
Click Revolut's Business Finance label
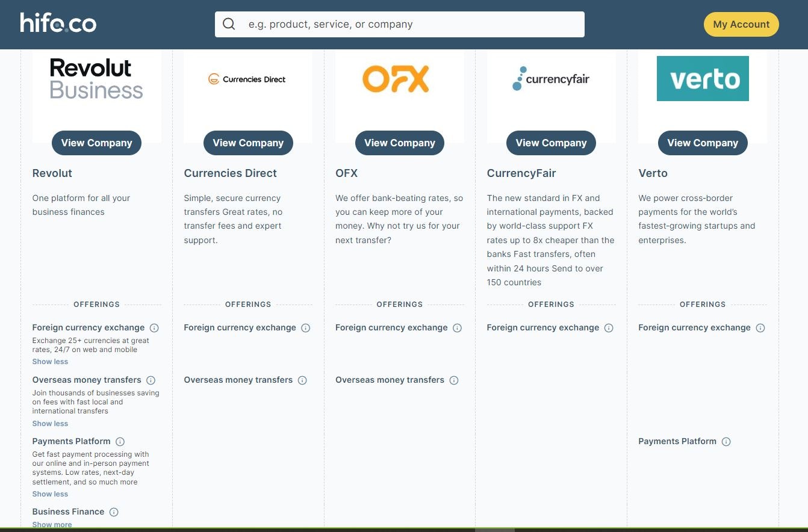(x=68, y=512)
